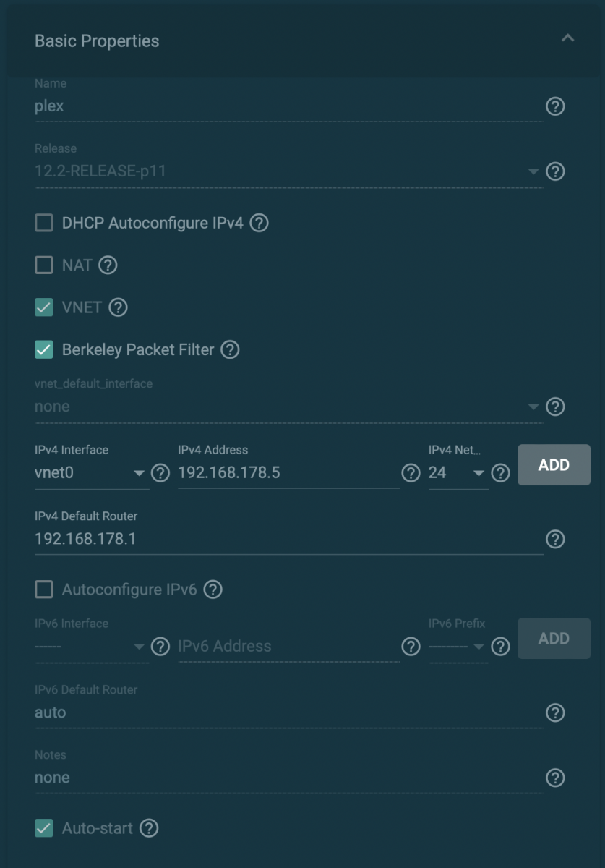Image resolution: width=605 pixels, height=868 pixels.
Task: Open the IPv4 Netmask 24 dropdown
Action: coord(458,473)
